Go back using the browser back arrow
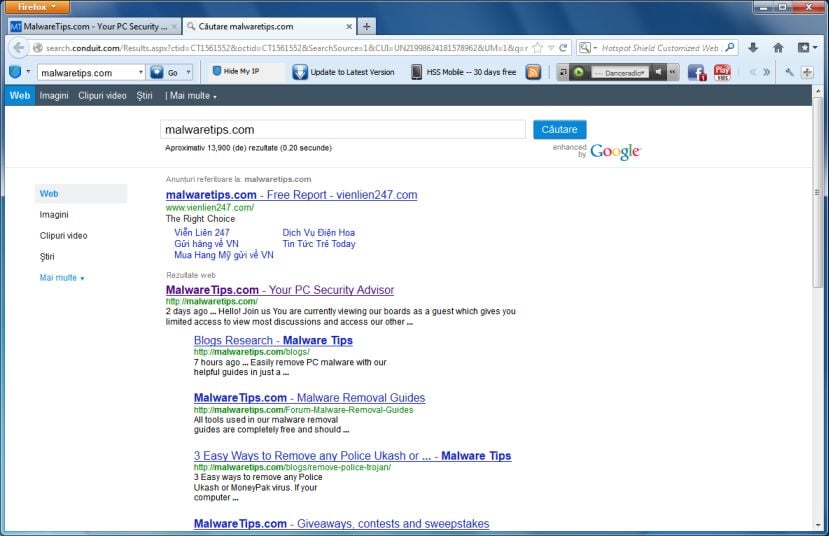This screenshot has height=536, width=829. [19, 48]
